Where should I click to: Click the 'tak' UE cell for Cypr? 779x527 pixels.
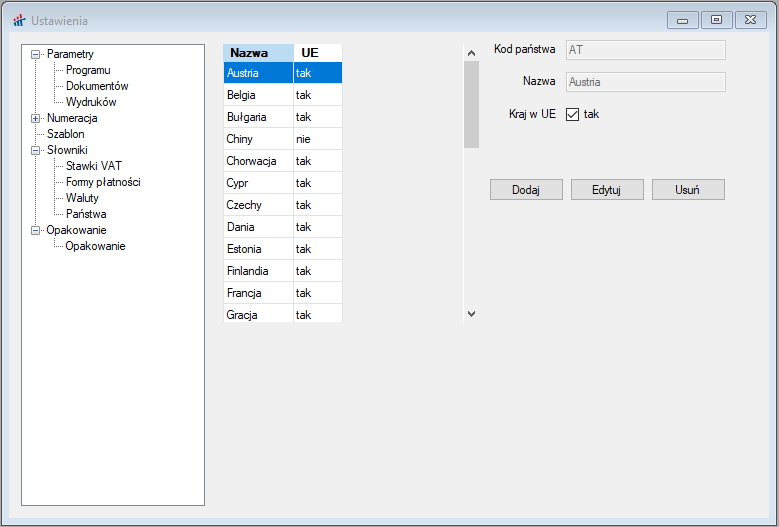[x=318, y=182]
